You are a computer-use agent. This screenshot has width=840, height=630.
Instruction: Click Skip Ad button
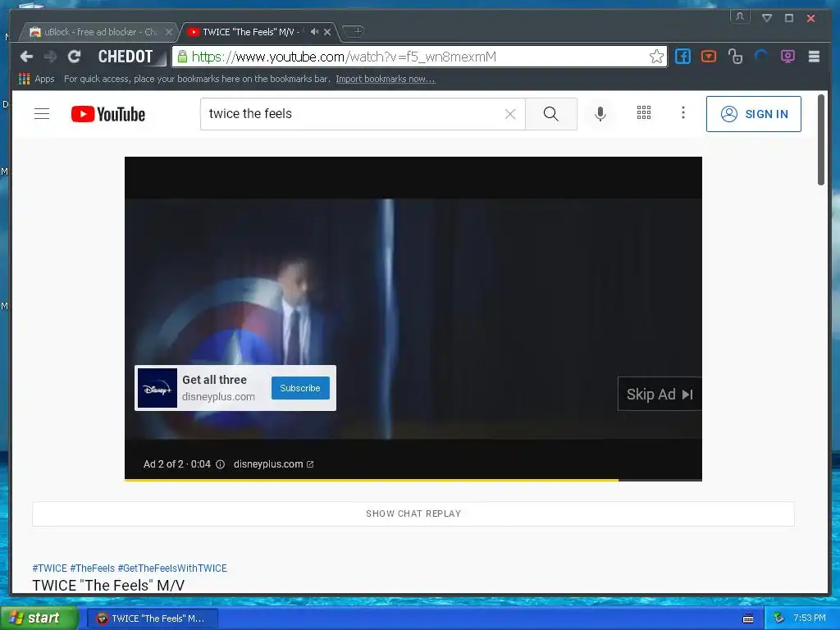point(660,395)
